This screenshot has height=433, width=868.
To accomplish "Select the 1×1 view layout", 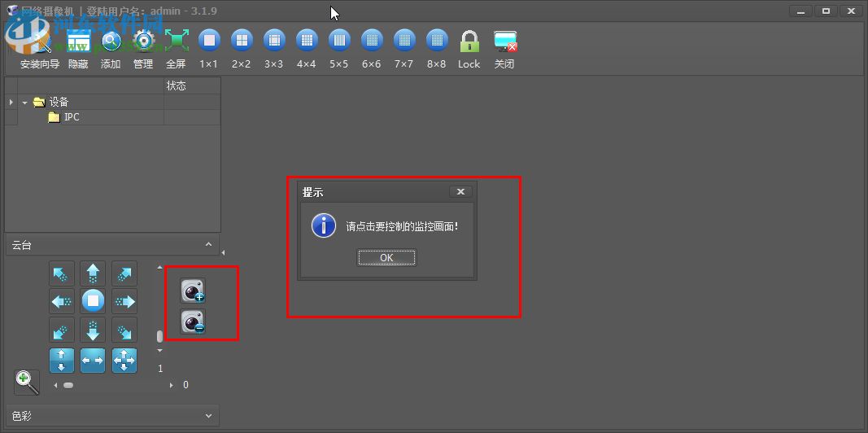I will pyautogui.click(x=209, y=41).
